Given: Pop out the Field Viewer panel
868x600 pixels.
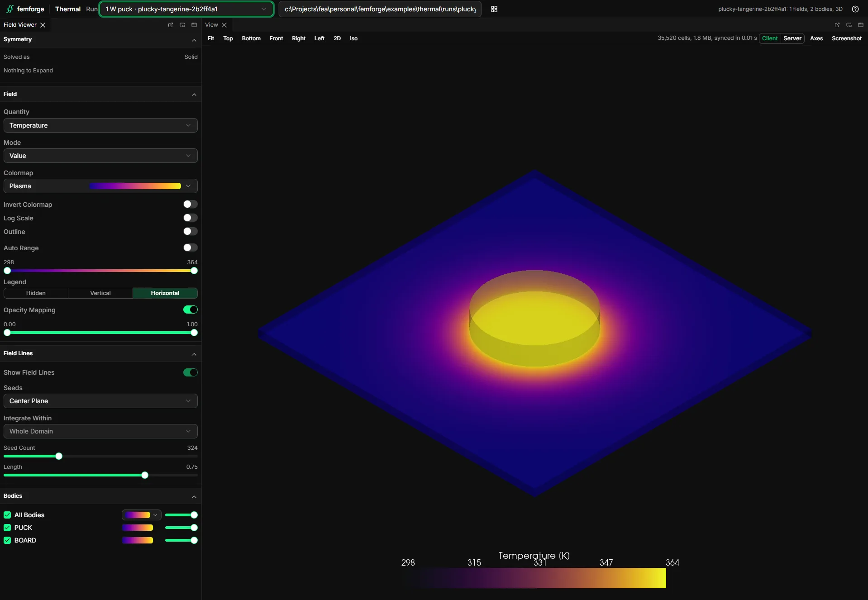Looking at the screenshot, I should point(171,25).
